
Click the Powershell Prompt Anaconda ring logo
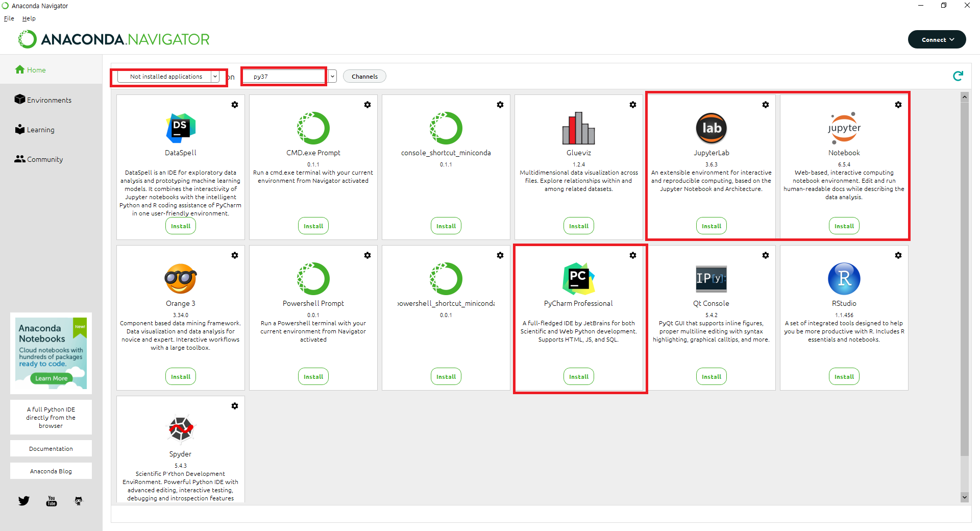313,279
